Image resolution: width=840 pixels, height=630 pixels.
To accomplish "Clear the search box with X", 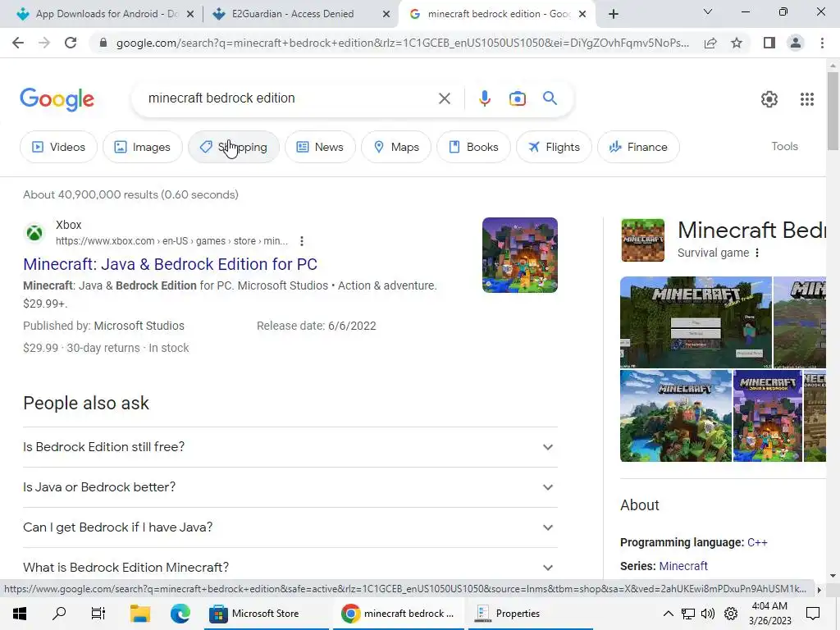I will (x=444, y=98).
